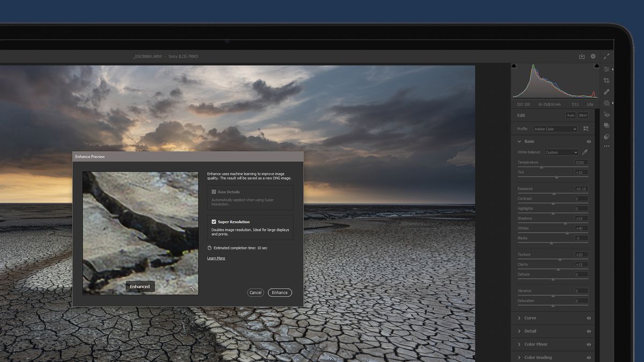This screenshot has width=644, height=362.
Task: Collapse the Basic panel
Action: 519,141
